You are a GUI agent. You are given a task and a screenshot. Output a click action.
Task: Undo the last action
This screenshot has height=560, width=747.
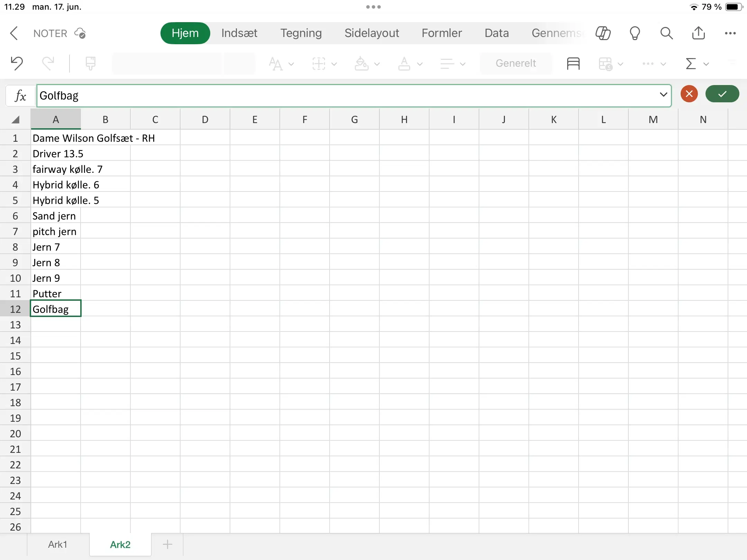click(17, 63)
